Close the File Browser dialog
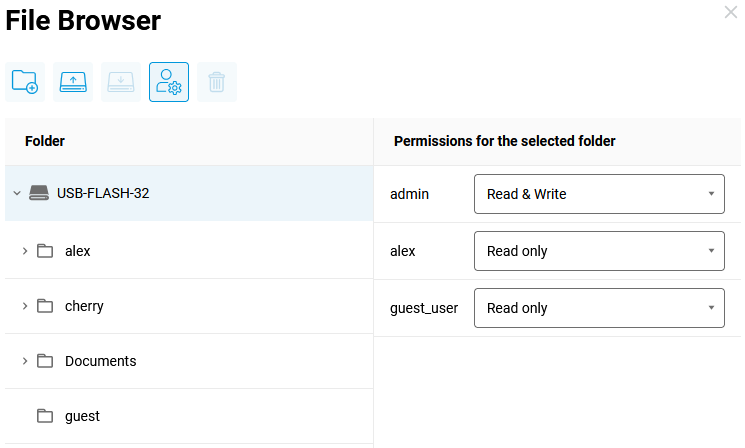The image size is (745, 448). [731, 13]
